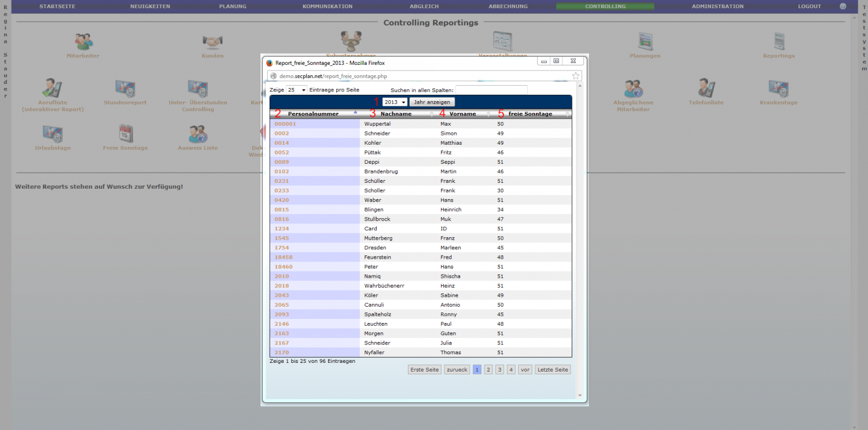Open the Abgleich menu
The height and width of the screenshot is (430, 868).
tap(424, 6)
